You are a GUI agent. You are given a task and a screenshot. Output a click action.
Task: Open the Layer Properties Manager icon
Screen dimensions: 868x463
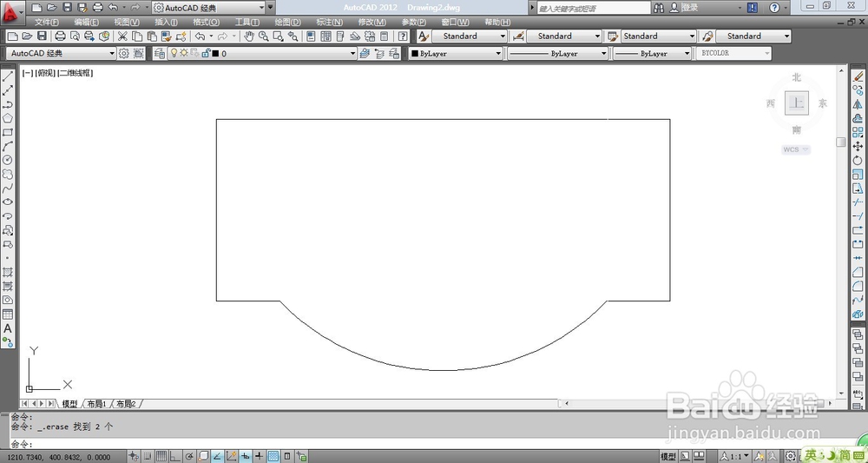pos(160,54)
